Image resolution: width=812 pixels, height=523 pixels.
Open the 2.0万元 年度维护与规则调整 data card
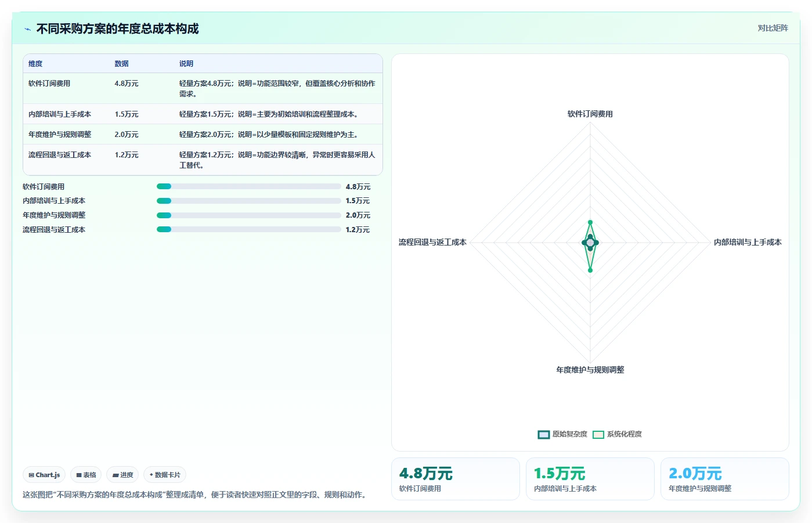pyautogui.click(x=725, y=479)
